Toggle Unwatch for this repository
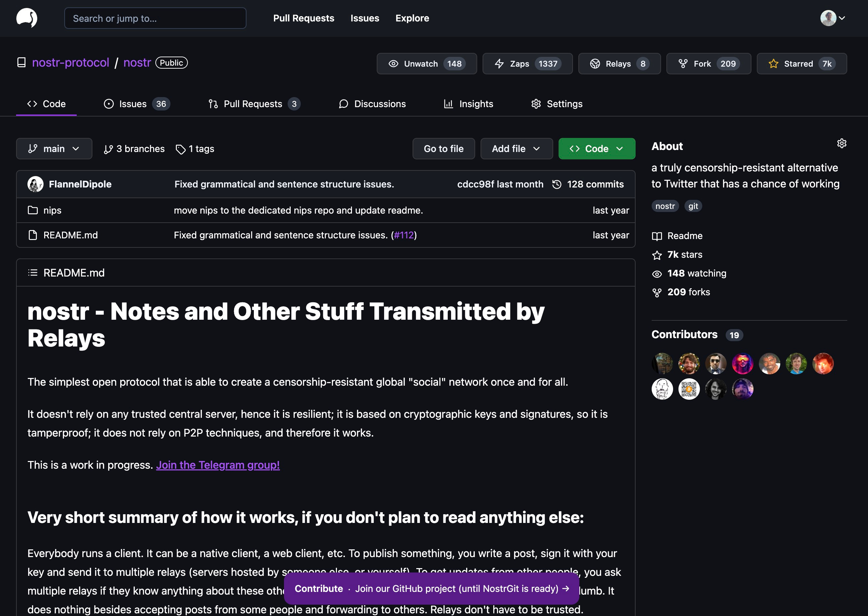868x616 pixels. click(426, 63)
